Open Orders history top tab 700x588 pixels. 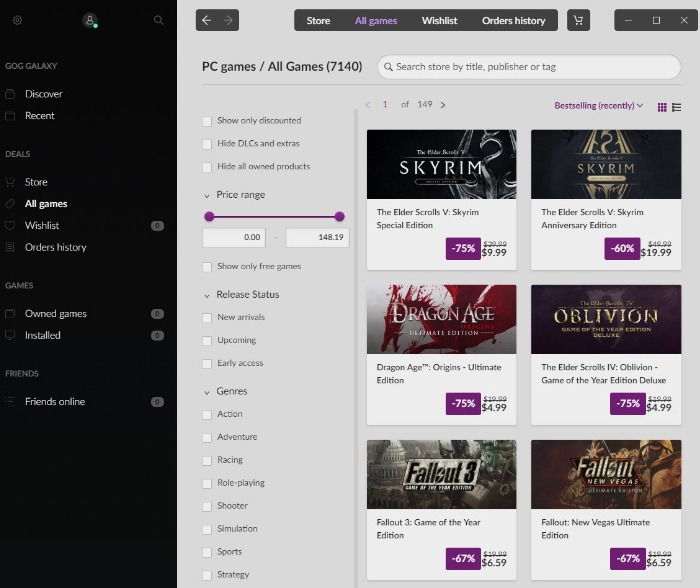tap(513, 21)
